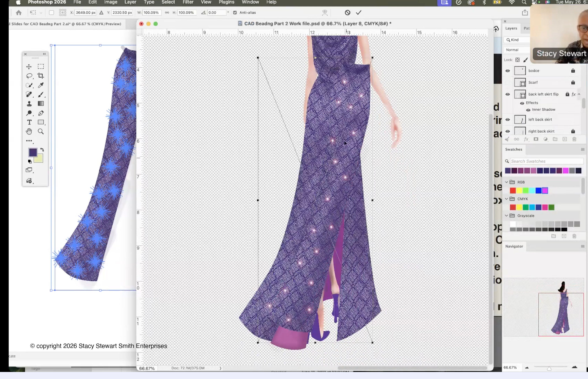Viewport: 588px width, 379px height.
Task: Select the Lasso tool
Action: tap(29, 76)
